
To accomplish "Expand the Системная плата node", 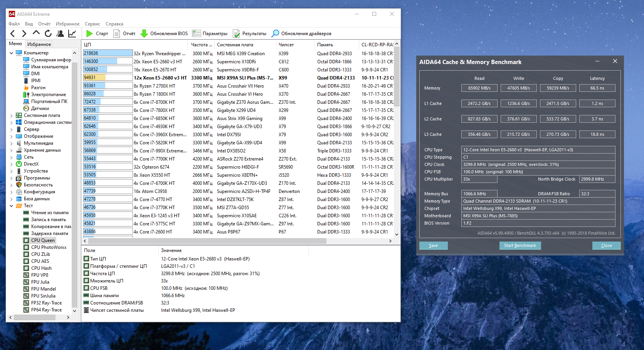I will pyautogui.click(x=12, y=115).
